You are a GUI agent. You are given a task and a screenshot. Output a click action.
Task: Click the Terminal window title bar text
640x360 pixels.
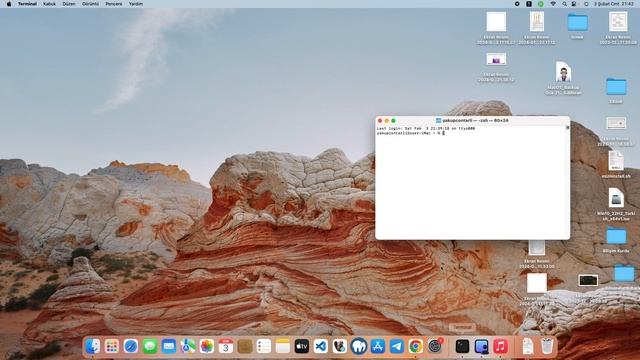click(x=475, y=120)
